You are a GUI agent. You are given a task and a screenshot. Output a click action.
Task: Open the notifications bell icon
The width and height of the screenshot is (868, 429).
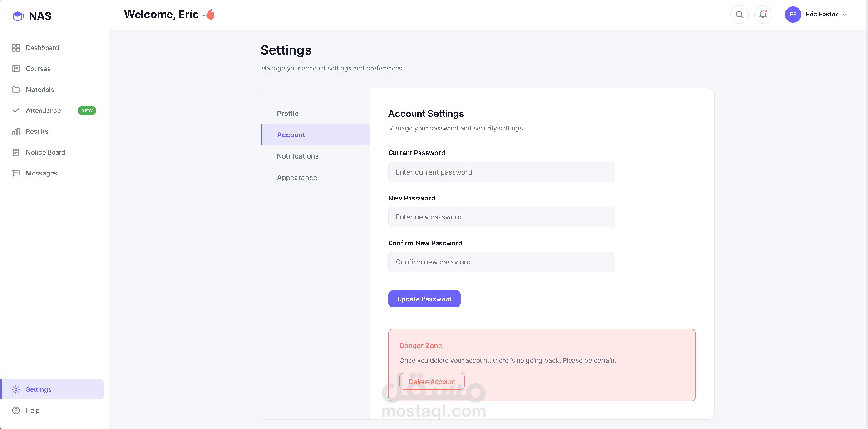763,15
